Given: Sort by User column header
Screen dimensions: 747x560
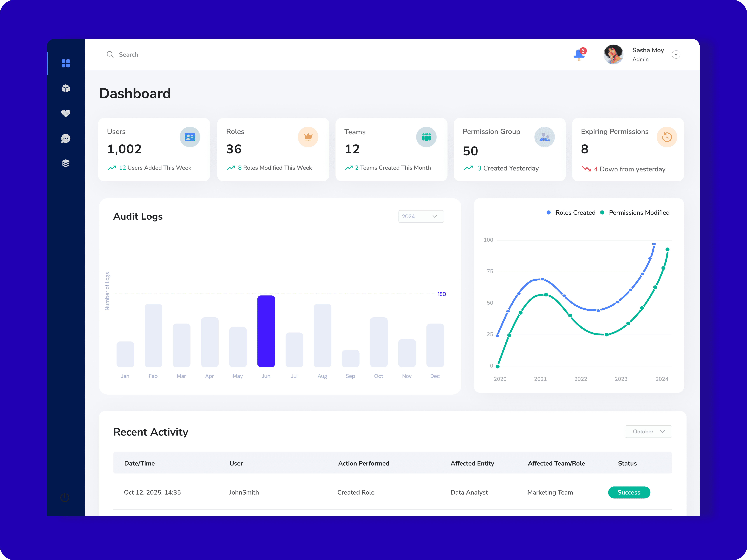Looking at the screenshot, I should [236, 463].
